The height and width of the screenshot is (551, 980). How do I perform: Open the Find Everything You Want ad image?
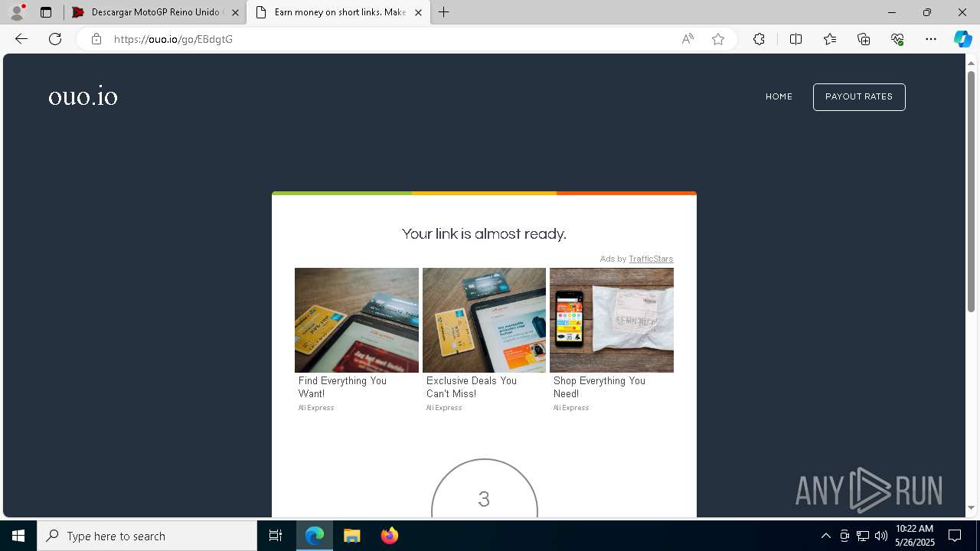357,320
